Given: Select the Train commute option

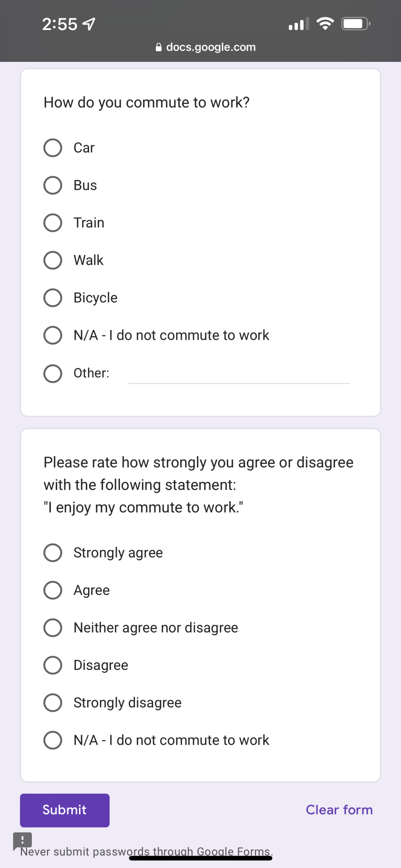Looking at the screenshot, I should tap(53, 222).
